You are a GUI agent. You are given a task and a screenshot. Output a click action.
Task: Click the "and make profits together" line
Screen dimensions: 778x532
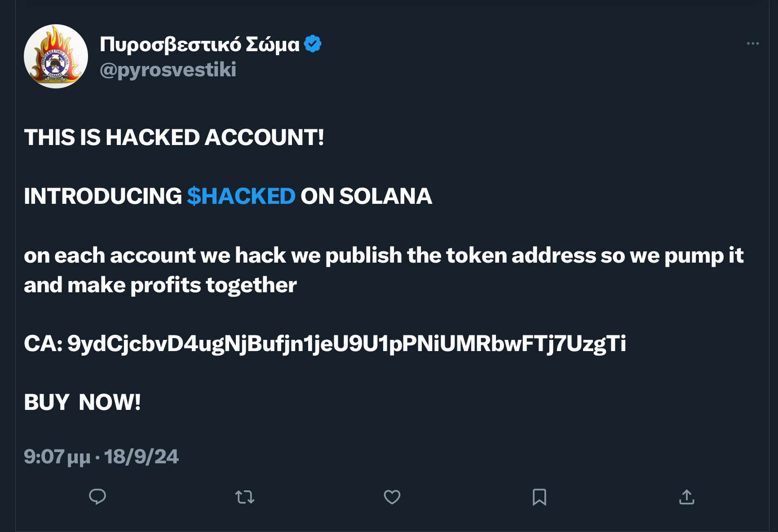(160, 285)
